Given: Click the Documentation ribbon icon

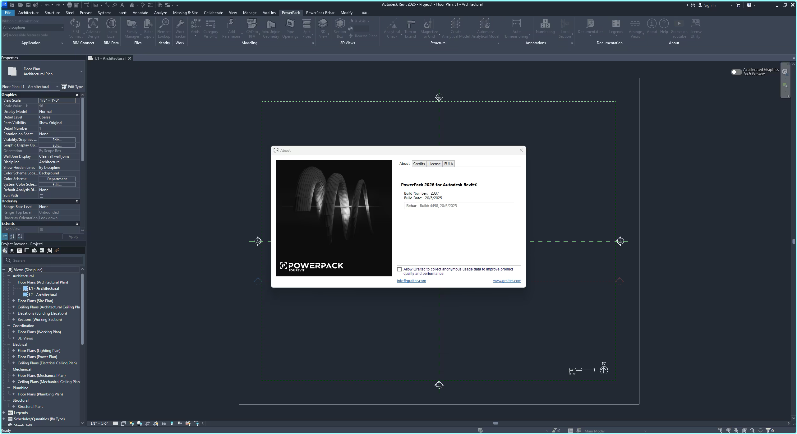Looking at the screenshot, I should 590,25.
